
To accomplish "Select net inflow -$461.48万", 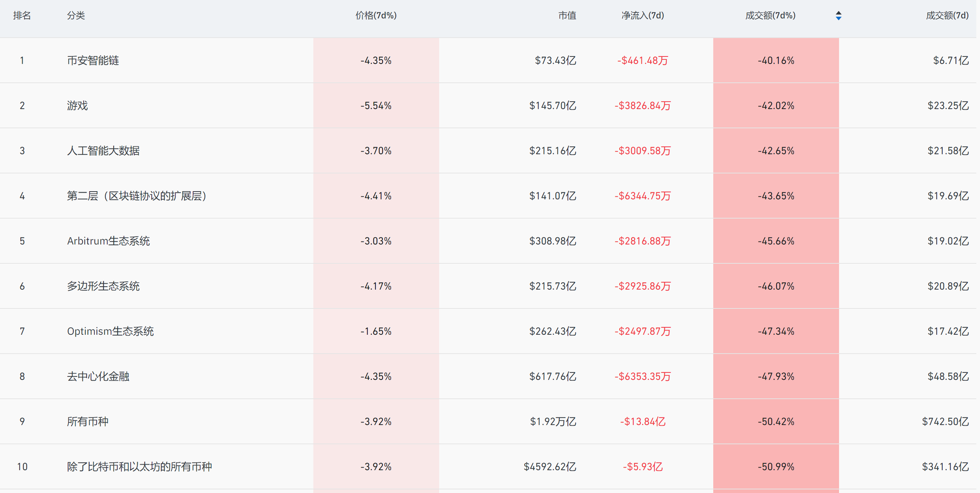I will pos(643,60).
